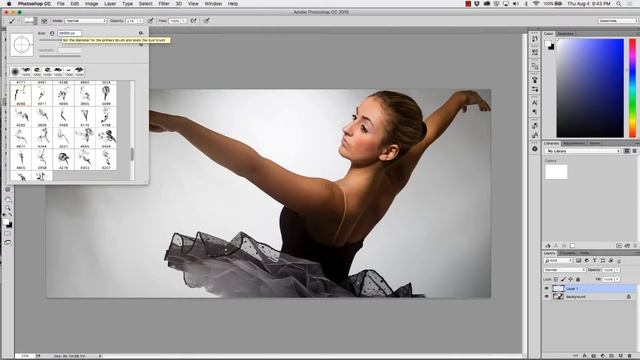Filter layers by smart object icon
The width and height of the screenshot is (640, 360).
tap(611, 260)
